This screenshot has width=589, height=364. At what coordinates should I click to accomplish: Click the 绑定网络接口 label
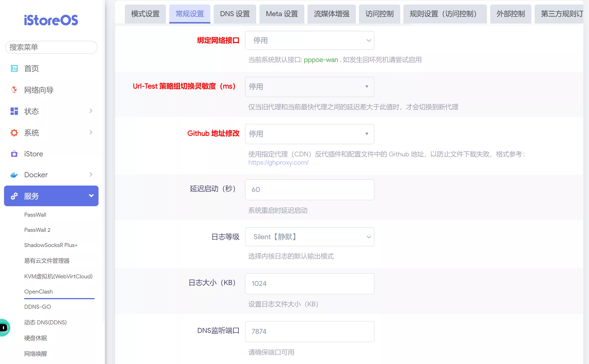coord(218,40)
